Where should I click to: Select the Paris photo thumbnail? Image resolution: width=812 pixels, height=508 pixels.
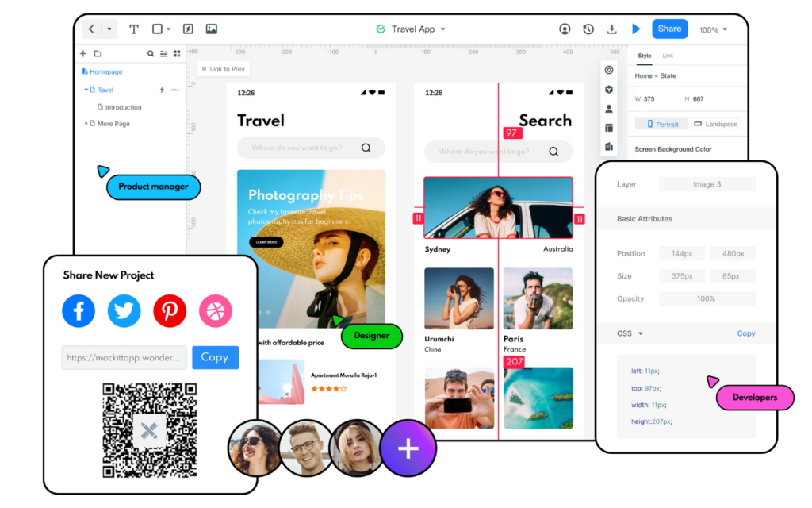538,298
